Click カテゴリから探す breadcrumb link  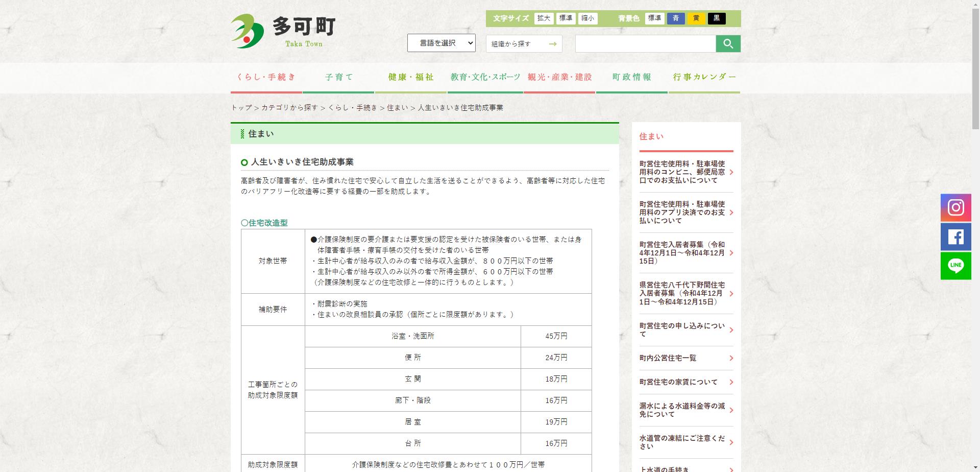click(289, 108)
